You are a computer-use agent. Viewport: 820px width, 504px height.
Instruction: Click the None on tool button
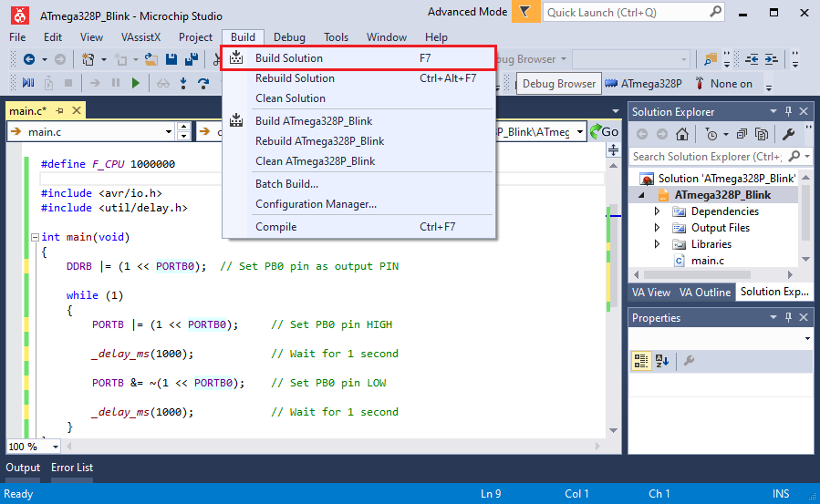point(724,84)
